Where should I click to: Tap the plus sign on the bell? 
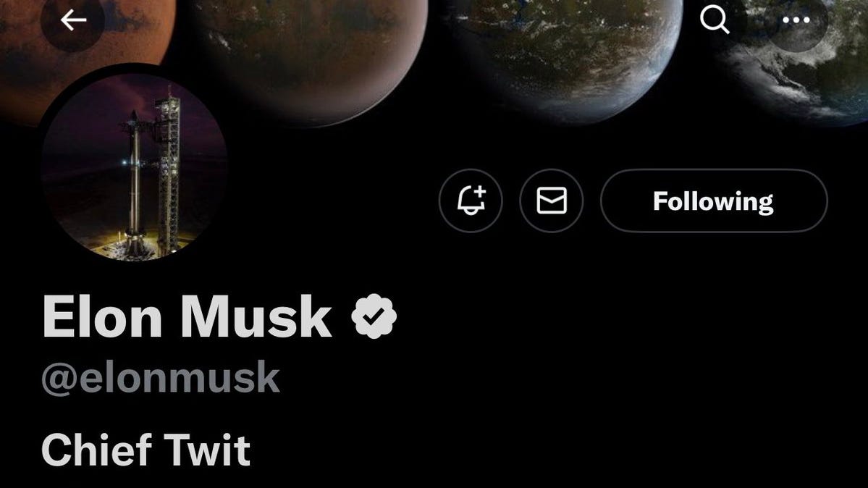point(480,193)
